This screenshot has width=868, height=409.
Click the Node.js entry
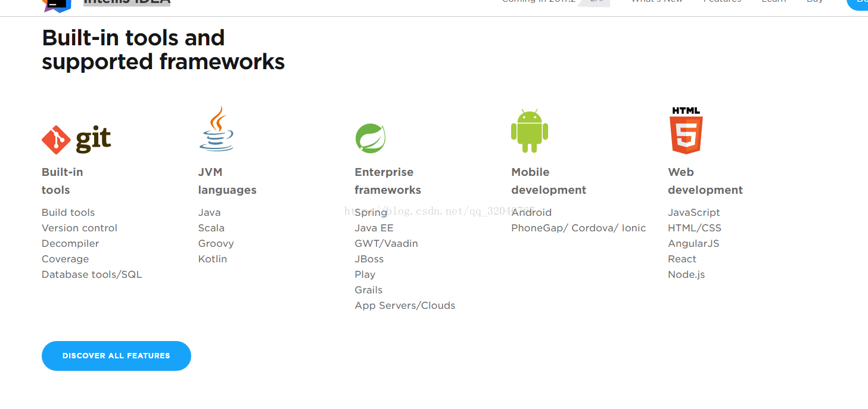[686, 274]
